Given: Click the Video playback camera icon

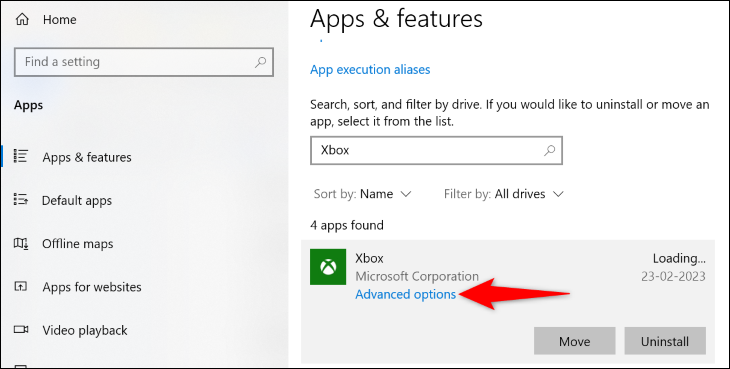Looking at the screenshot, I should click(21, 330).
